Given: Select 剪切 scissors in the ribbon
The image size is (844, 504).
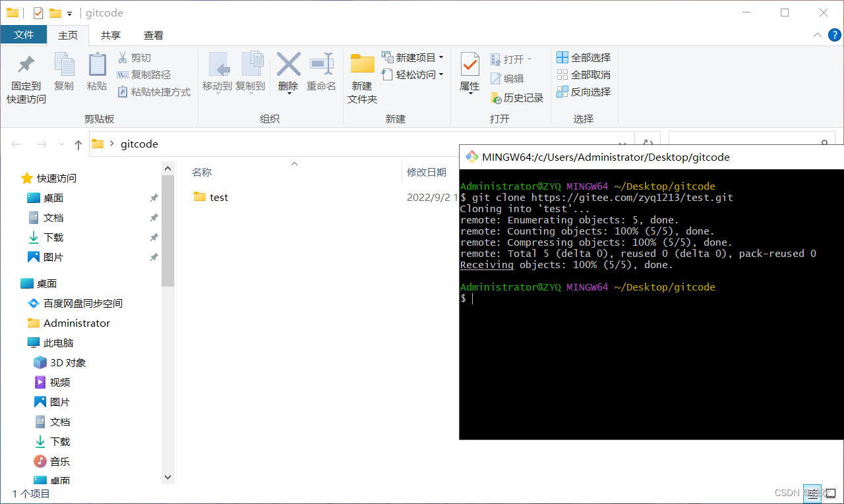Looking at the screenshot, I should pyautogui.click(x=135, y=58).
